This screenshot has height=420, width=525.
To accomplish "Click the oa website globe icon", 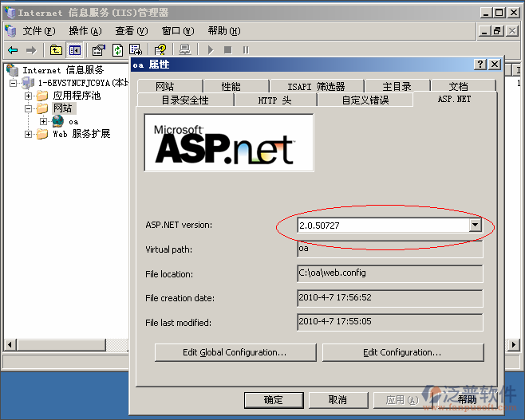I will (58, 121).
